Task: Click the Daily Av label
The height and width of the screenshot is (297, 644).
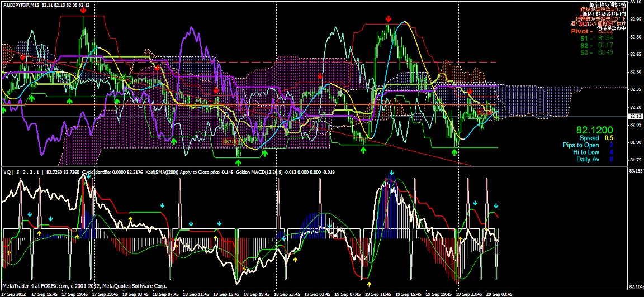Action: point(588,159)
